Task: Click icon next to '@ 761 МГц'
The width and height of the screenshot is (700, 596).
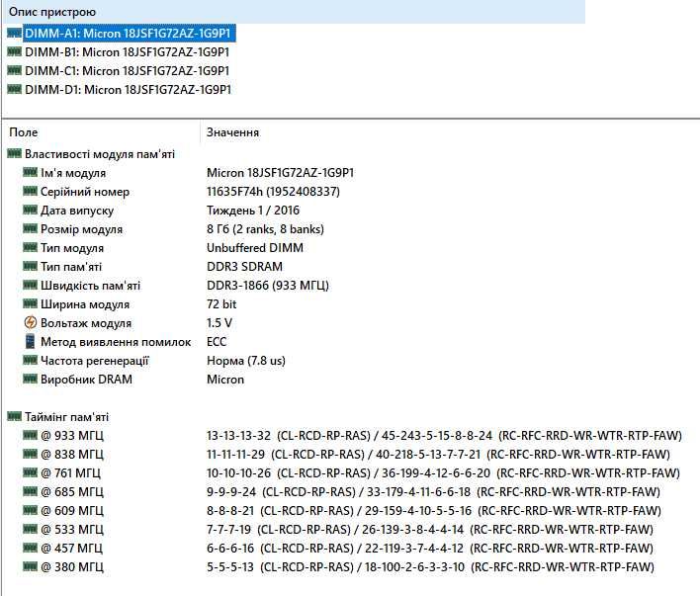Action: point(30,472)
